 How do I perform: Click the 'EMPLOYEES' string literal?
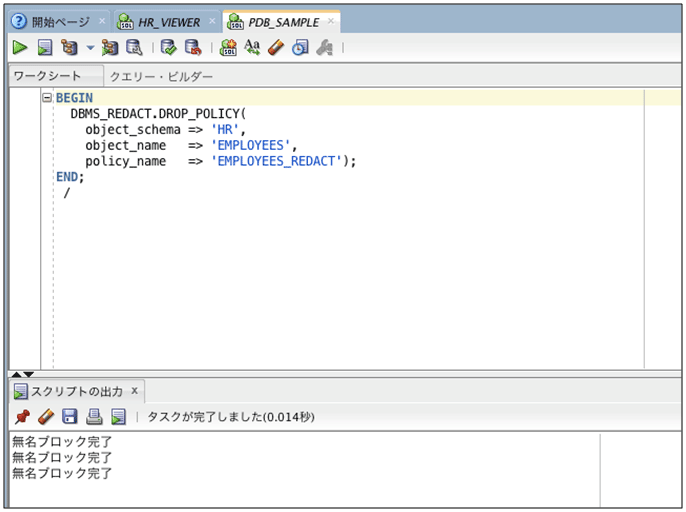pyautogui.click(x=250, y=145)
